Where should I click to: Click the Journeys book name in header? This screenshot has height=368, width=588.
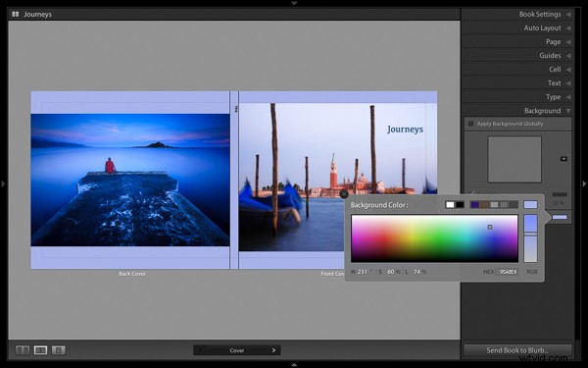pyautogui.click(x=37, y=15)
